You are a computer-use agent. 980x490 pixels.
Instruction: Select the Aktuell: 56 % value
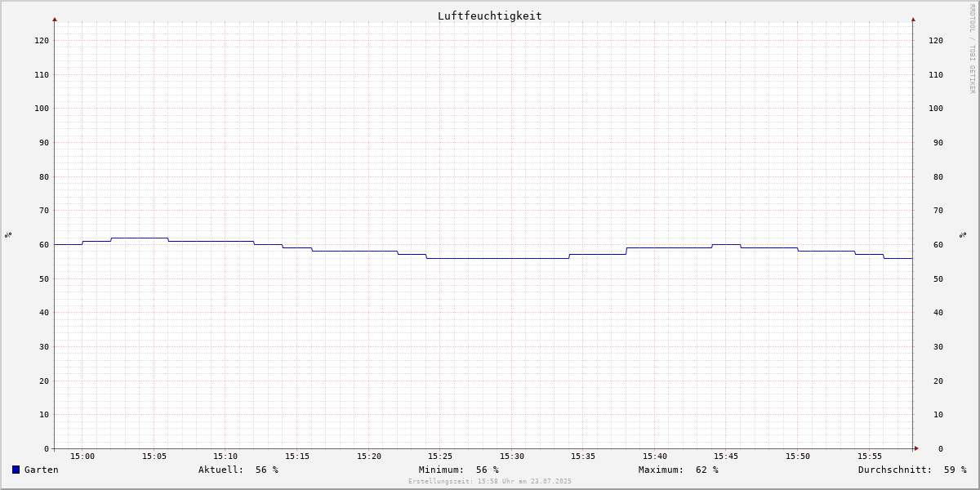pyautogui.click(x=238, y=470)
